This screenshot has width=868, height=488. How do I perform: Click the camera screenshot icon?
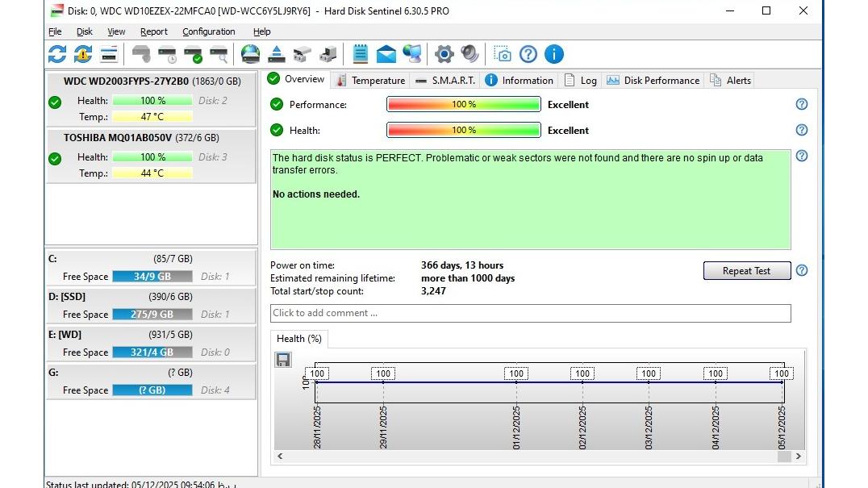pyautogui.click(x=503, y=54)
